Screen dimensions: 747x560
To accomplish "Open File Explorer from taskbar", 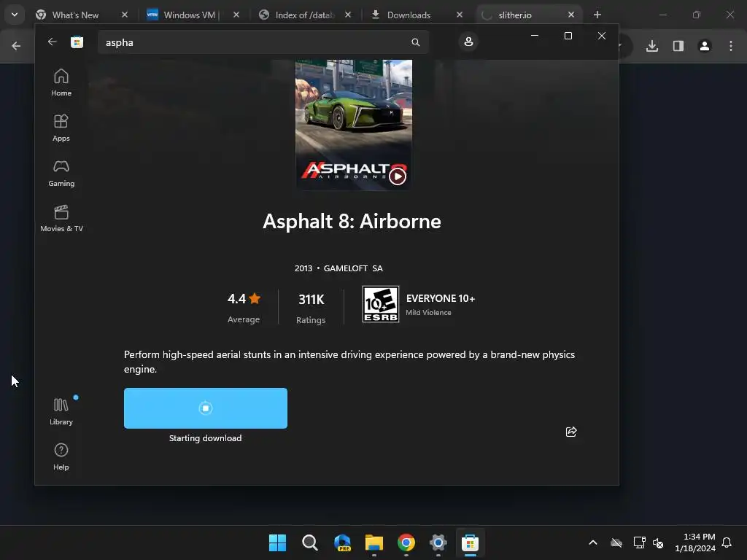I will pyautogui.click(x=374, y=542).
